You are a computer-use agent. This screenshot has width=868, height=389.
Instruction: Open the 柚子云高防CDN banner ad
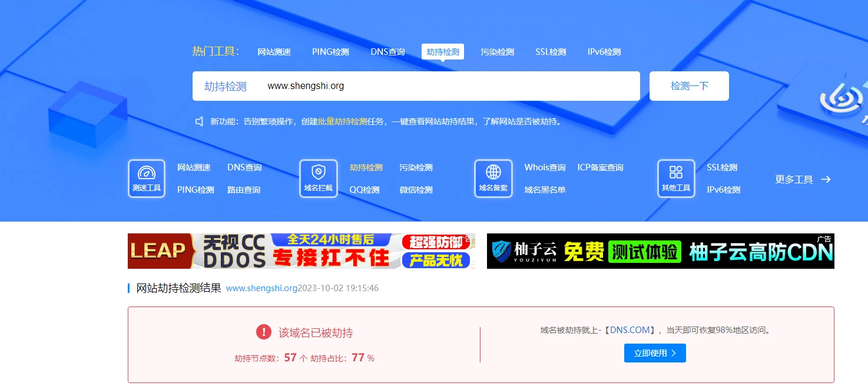tap(660, 251)
